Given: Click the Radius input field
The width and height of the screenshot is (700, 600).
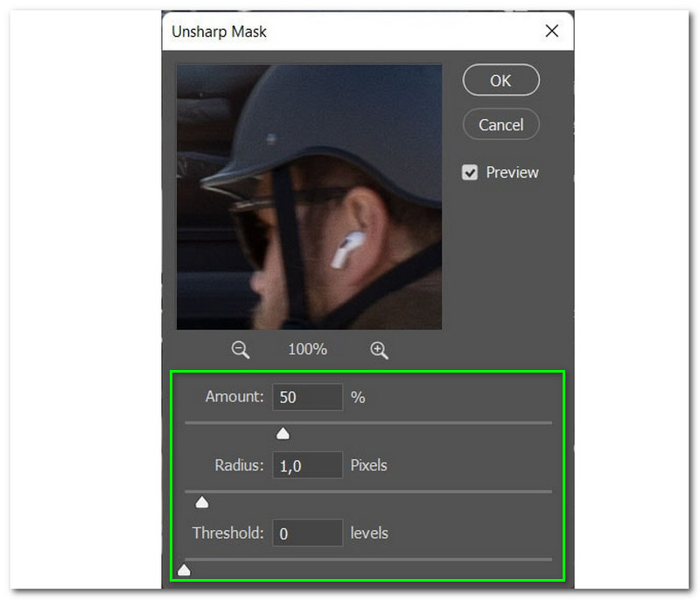Looking at the screenshot, I should pos(308,465).
